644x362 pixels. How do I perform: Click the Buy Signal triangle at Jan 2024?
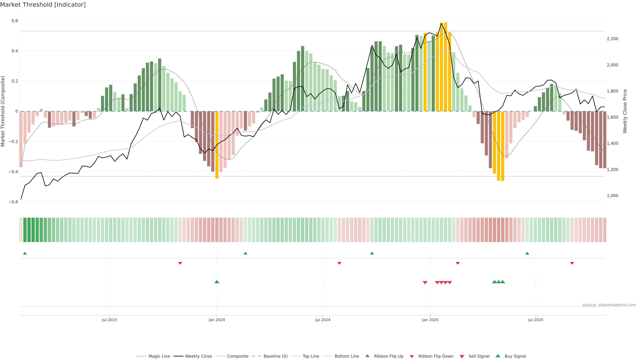[217, 282]
